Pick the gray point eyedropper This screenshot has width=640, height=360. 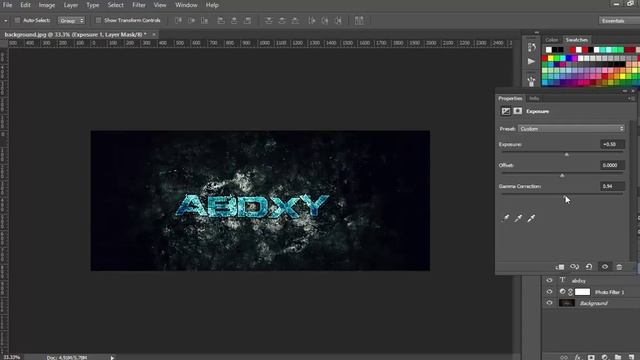pos(518,218)
